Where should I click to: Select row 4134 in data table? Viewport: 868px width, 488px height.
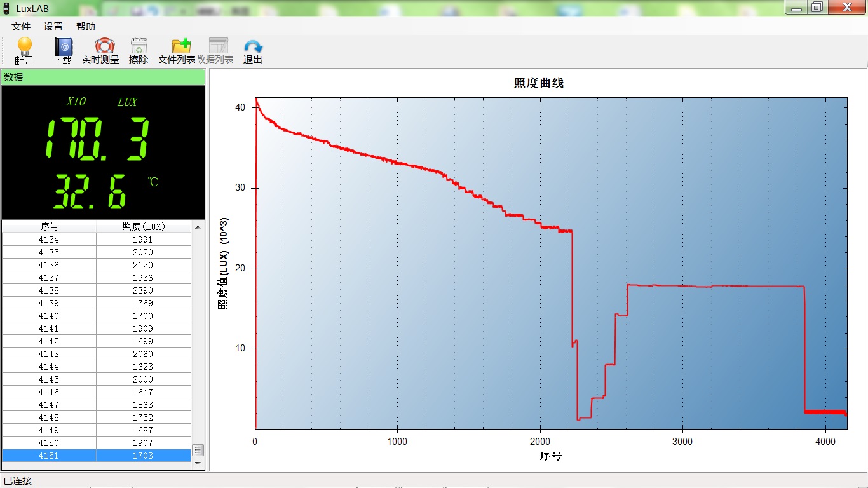97,240
